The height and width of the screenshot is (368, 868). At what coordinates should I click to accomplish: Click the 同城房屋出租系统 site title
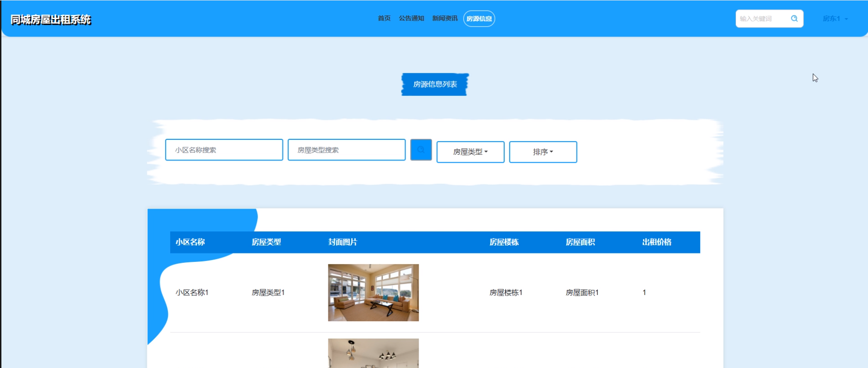click(x=51, y=20)
